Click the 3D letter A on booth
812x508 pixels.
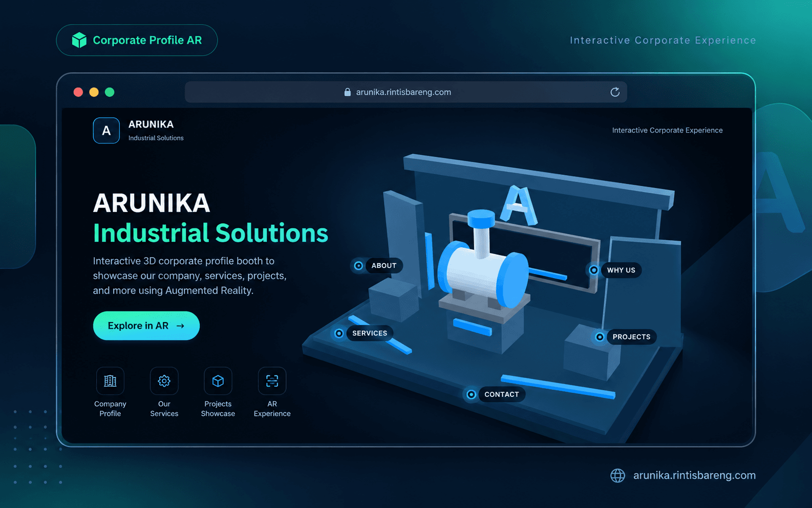click(519, 205)
